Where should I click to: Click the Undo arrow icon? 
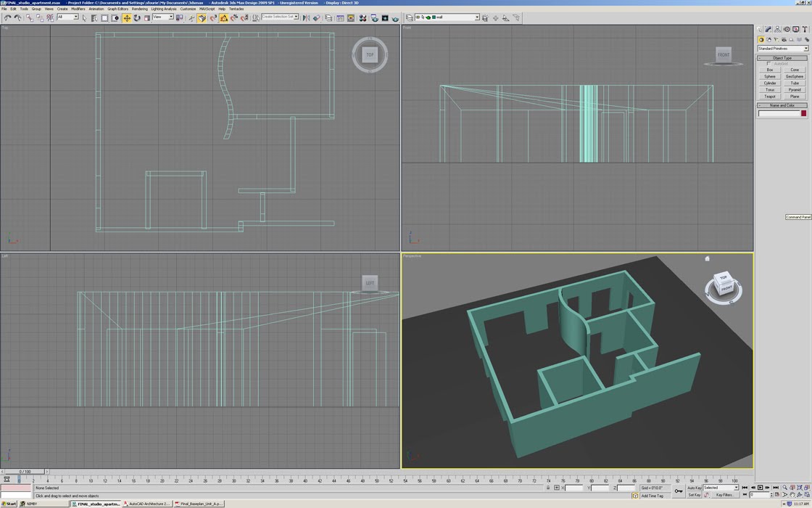pos(7,17)
